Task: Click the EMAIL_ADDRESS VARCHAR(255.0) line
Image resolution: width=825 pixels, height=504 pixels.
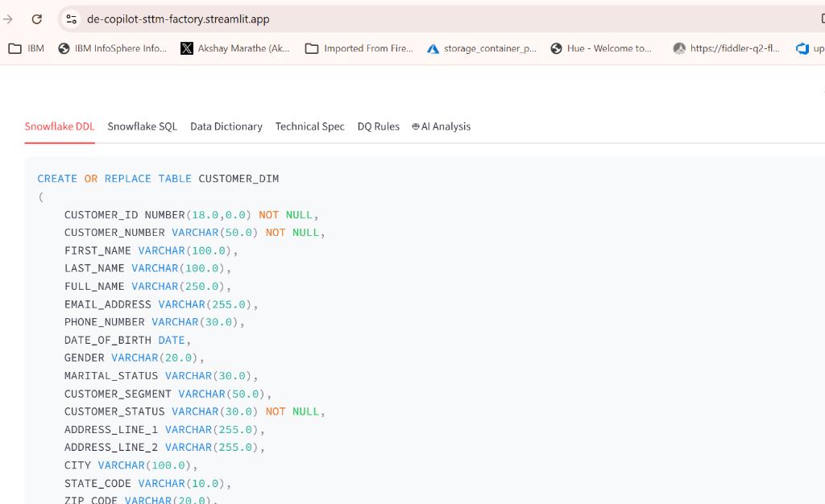Action: click(x=161, y=304)
